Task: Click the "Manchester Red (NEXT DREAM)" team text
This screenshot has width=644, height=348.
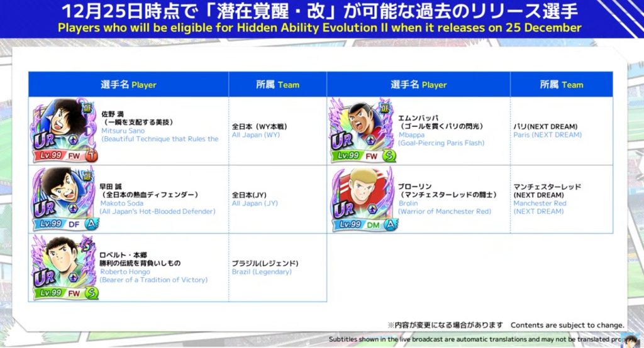Action: [x=540, y=207]
